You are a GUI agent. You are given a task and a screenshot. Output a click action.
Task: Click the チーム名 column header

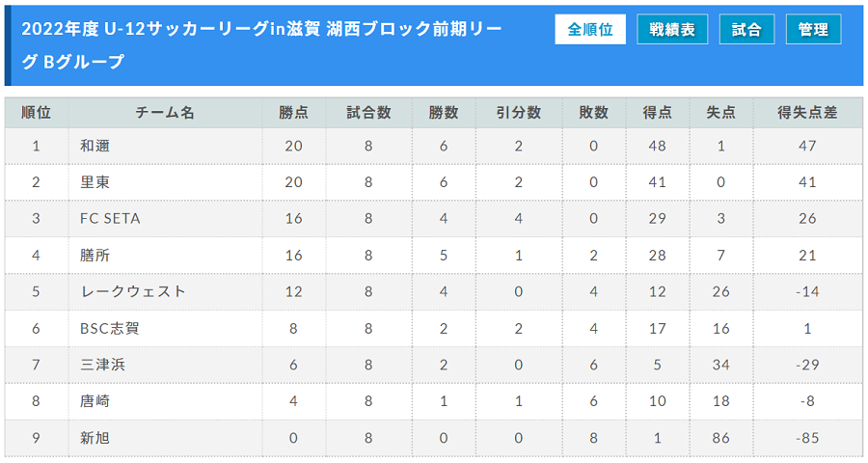click(x=165, y=113)
